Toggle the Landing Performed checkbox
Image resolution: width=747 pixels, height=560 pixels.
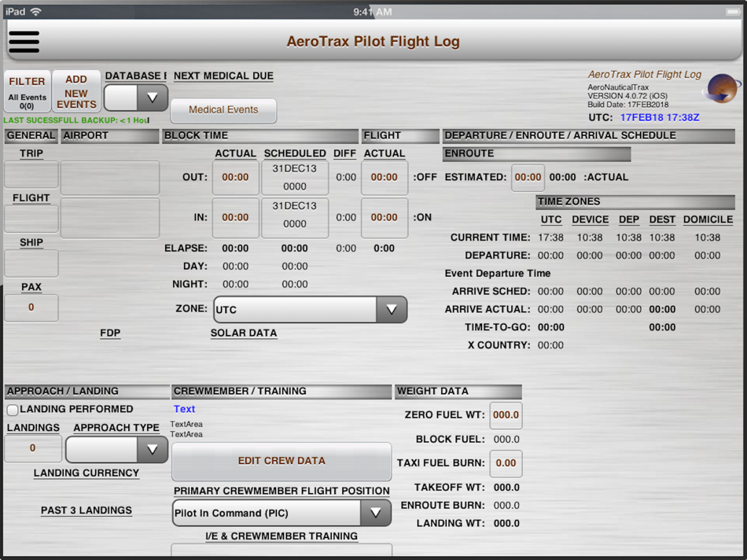tap(13, 410)
